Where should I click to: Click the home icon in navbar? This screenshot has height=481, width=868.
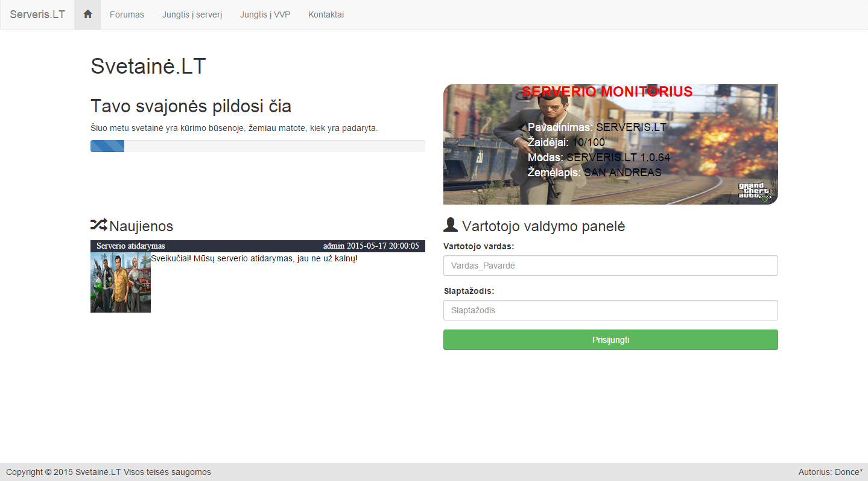coord(87,14)
